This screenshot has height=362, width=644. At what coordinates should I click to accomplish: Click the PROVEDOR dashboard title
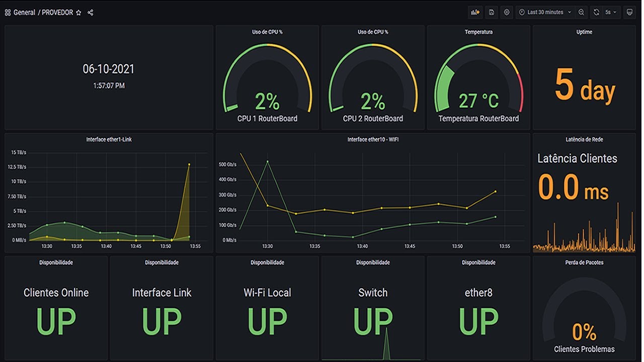coord(57,13)
